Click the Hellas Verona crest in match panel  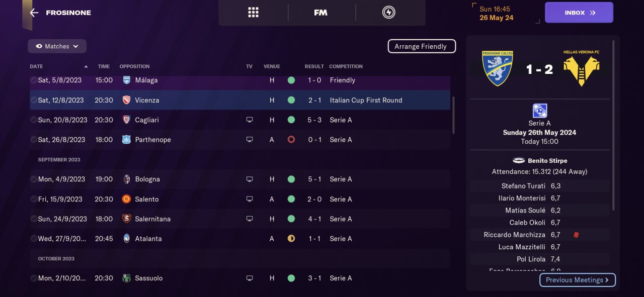(x=581, y=68)
